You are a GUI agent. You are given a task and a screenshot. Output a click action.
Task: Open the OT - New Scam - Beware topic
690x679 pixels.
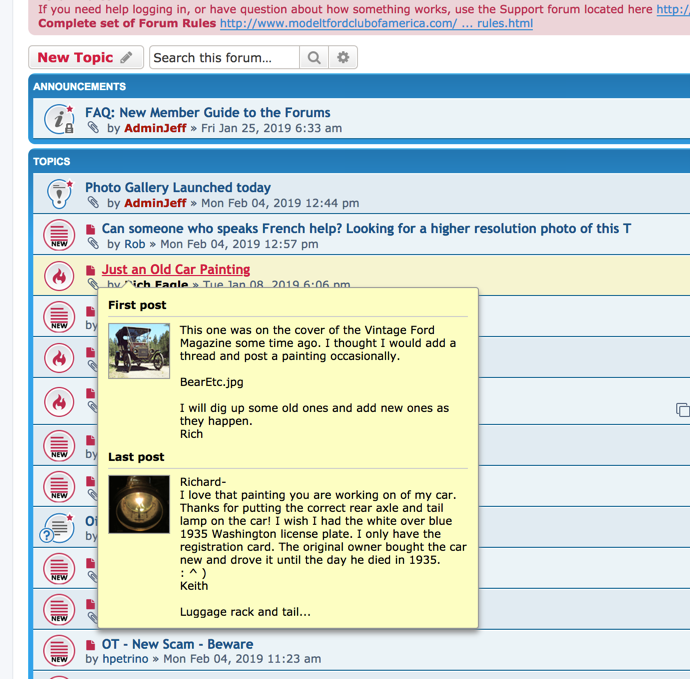click(177, 644)
